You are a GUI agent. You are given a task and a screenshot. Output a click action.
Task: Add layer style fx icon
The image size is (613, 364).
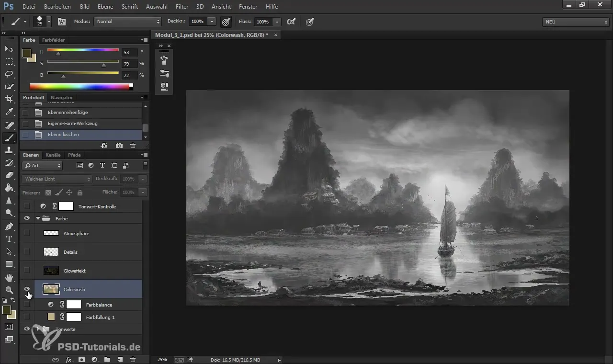coord(68,359)
